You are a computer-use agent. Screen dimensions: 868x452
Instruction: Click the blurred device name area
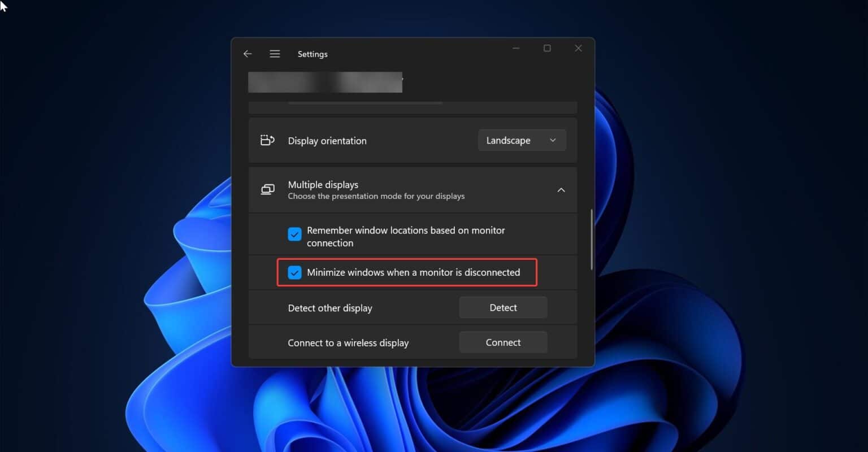(325, 82)
